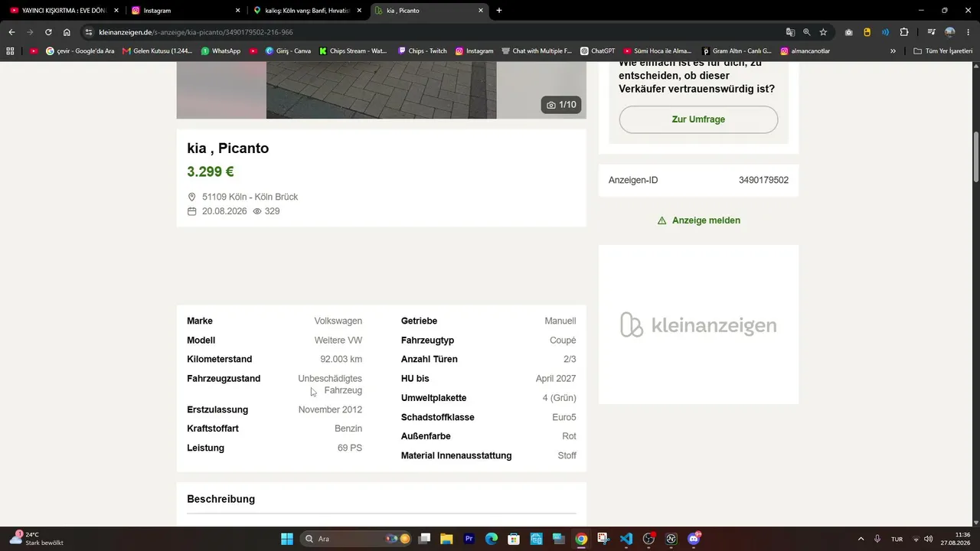Click the 20.08.2026 listing date
Screen dimensions: 980x551
[224, 211]
